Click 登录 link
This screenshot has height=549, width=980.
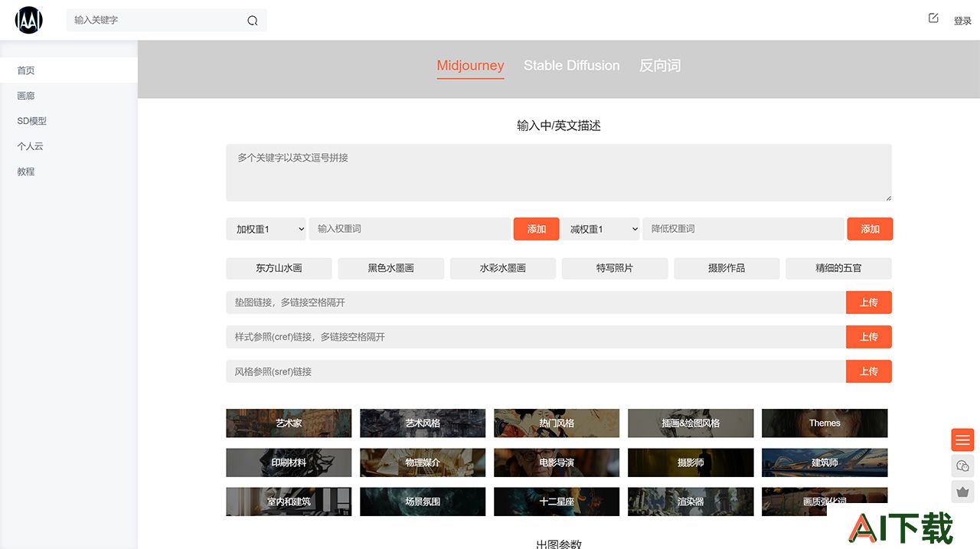click(962, 21)
